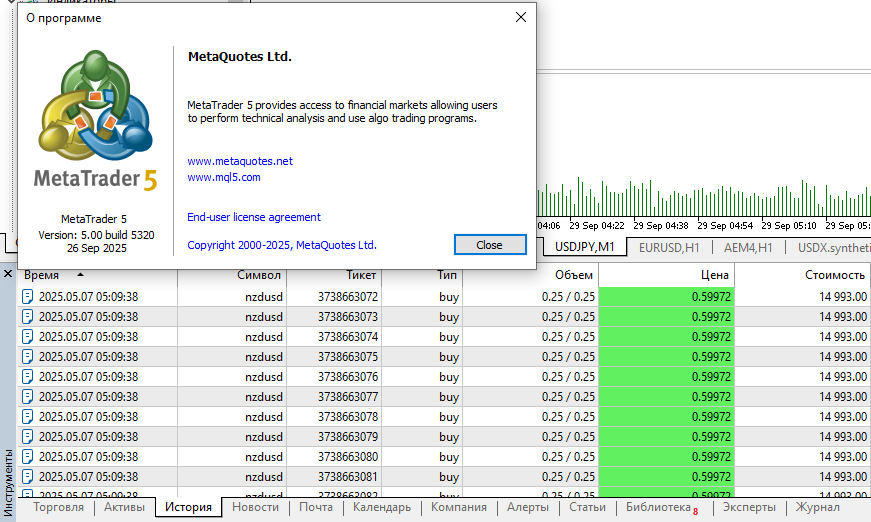
Task: Click volume 0.25 / 0.25 for ticket 3738663076
Action: tap(568, 377)
